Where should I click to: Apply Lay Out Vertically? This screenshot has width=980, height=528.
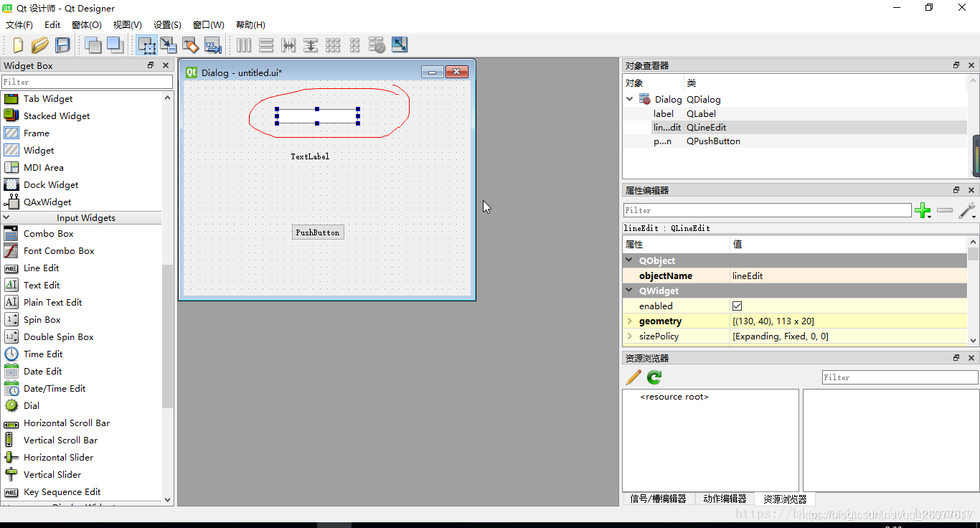pos(266,44)
